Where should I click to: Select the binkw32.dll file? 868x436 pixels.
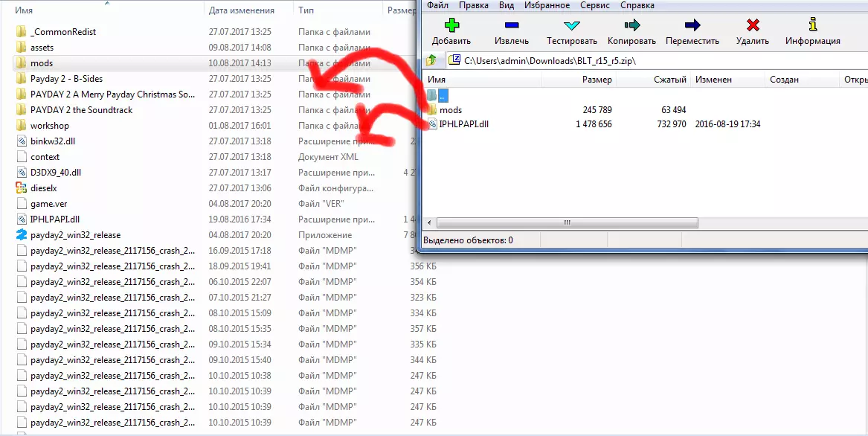(x=53, y=141)
